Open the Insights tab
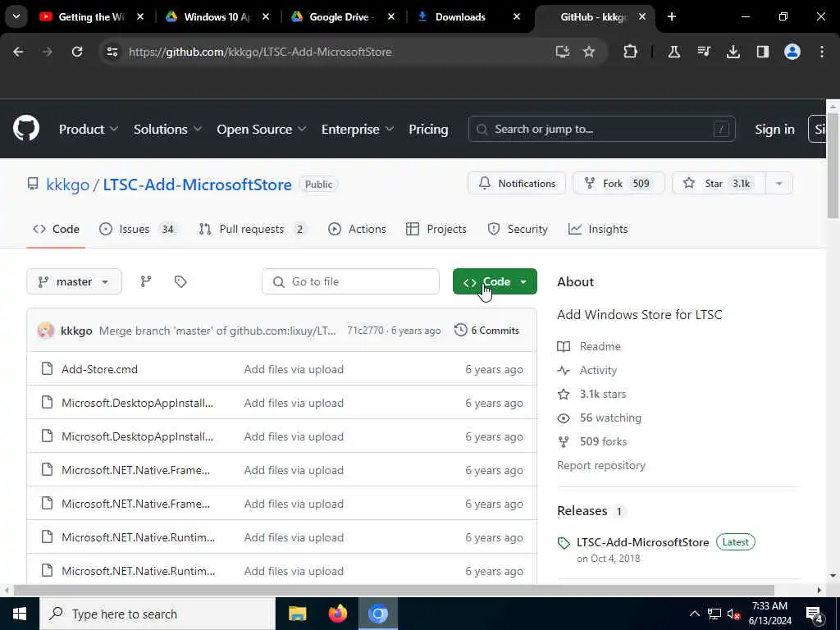The height and width of the screenshot is (630, 840). coord(598,230)
